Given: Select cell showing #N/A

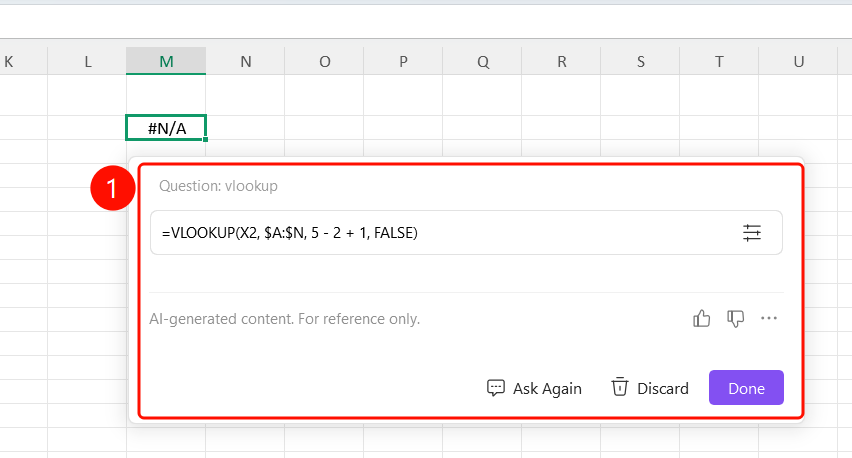Looking at the screenshot, I should 166,128.
